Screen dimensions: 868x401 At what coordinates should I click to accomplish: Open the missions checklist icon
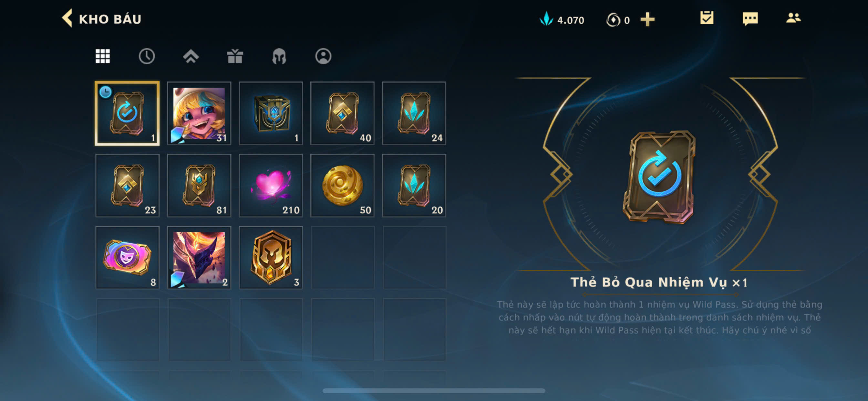tap(707, 18)
